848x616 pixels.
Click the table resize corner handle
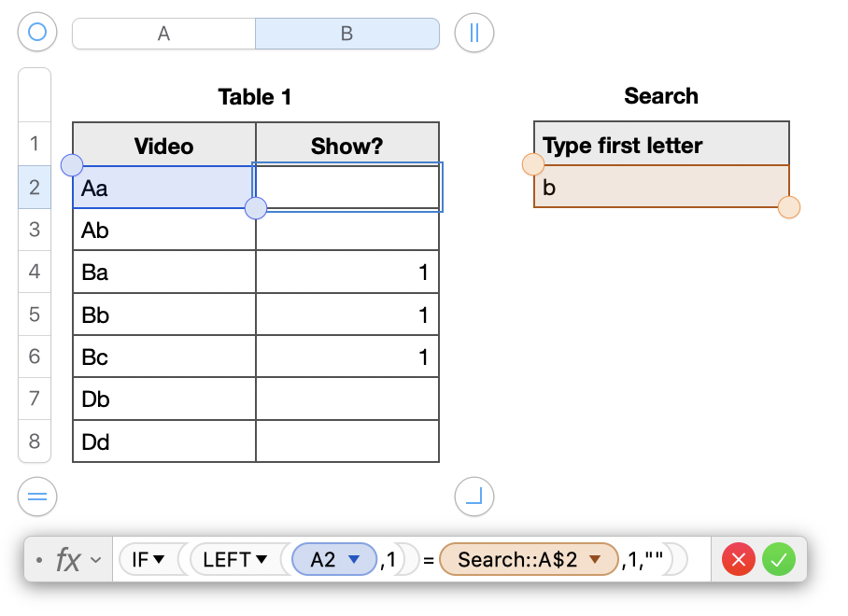click(473, 496)
